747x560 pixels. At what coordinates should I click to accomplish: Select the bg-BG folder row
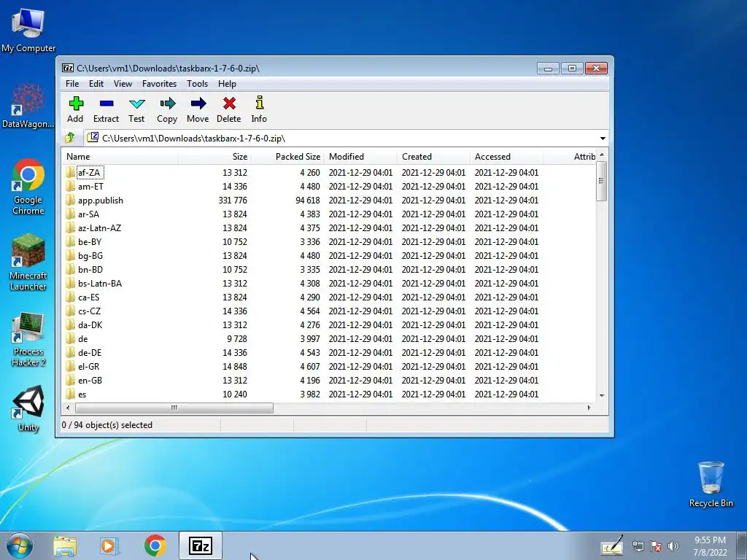[x=329, y=256]
